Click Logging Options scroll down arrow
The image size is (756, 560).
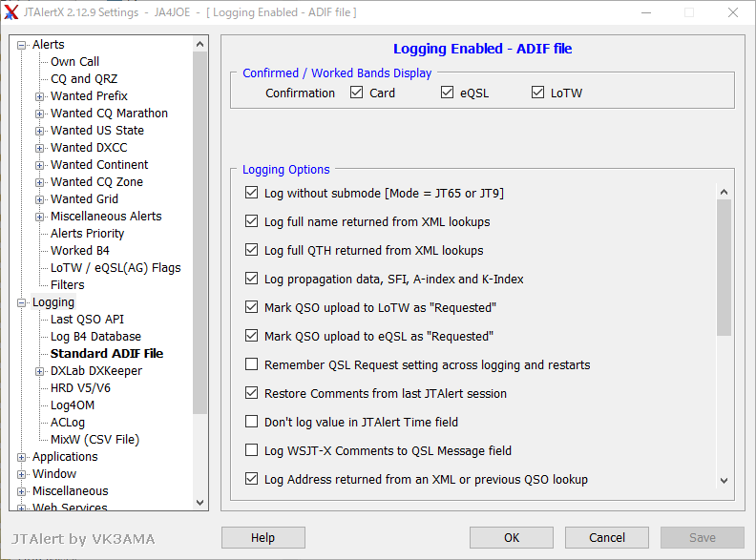[x=724, y=480]
